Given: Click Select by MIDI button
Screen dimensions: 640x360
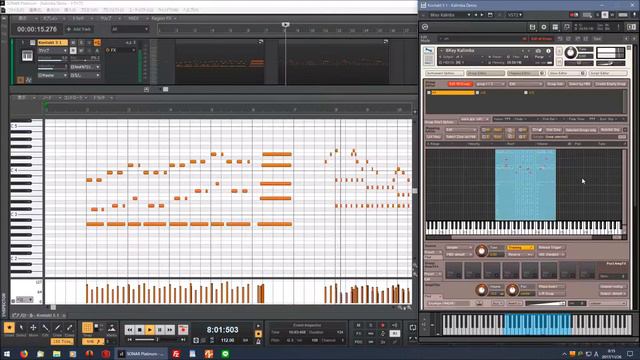Looking at the screenshot, I should [579, 84].
